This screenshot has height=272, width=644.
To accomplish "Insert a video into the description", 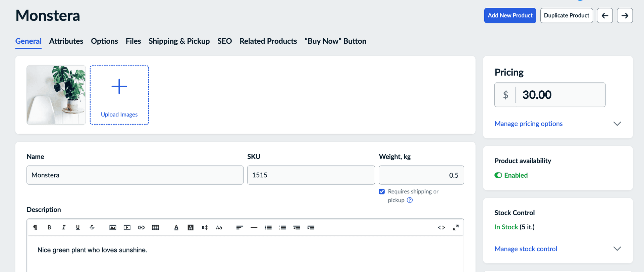I will 127,227.
